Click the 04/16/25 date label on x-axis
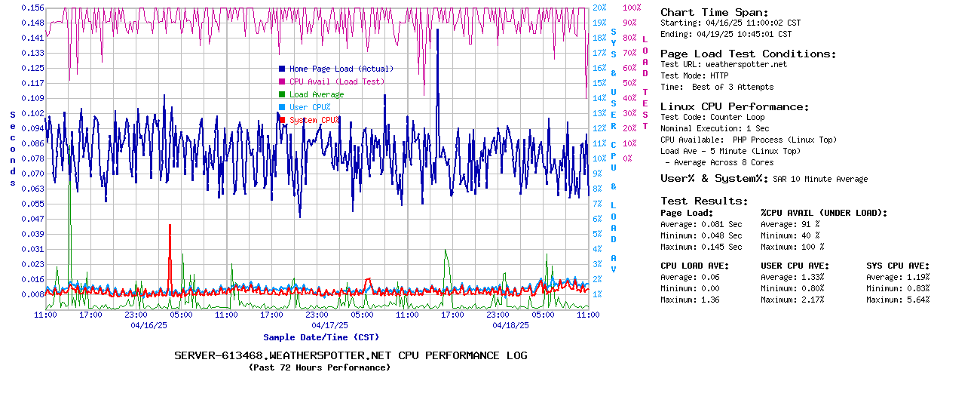 pos(149,325)
